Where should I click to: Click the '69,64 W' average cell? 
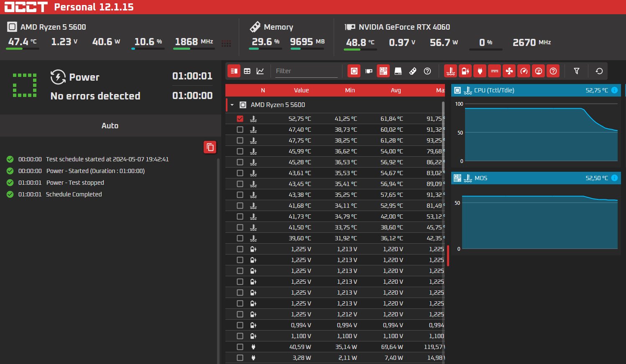pos(392,347)
